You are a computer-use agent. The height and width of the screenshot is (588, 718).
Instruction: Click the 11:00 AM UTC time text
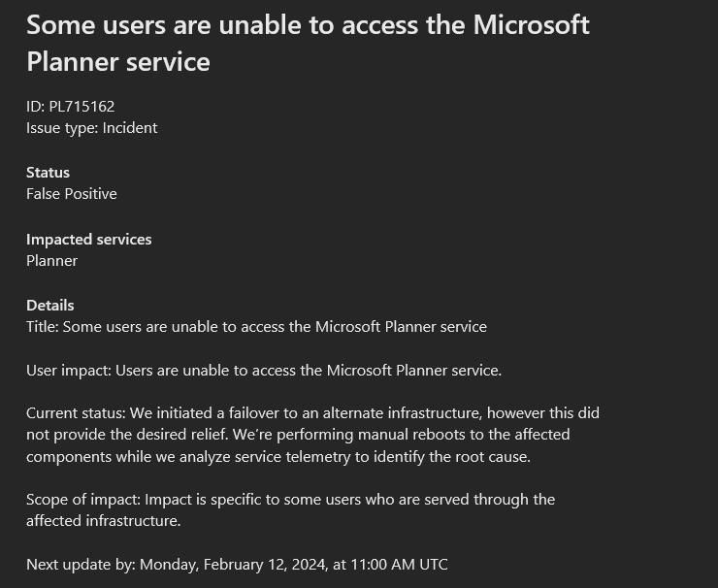(x=397, y=564)
